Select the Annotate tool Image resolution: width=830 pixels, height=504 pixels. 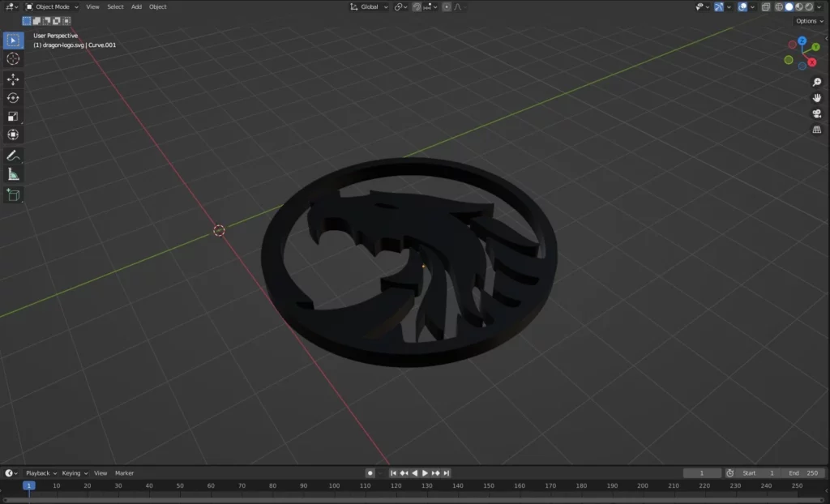coord(13,156)
